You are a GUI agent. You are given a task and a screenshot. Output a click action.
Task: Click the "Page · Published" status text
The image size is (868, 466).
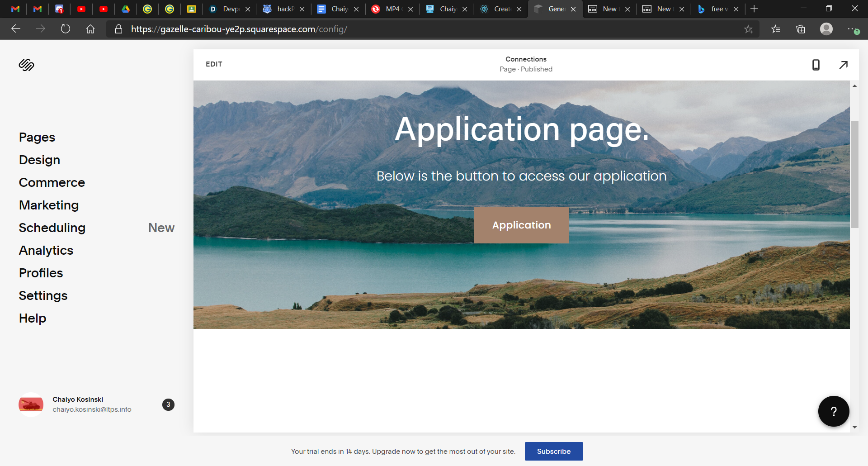[x=526, y=69]
